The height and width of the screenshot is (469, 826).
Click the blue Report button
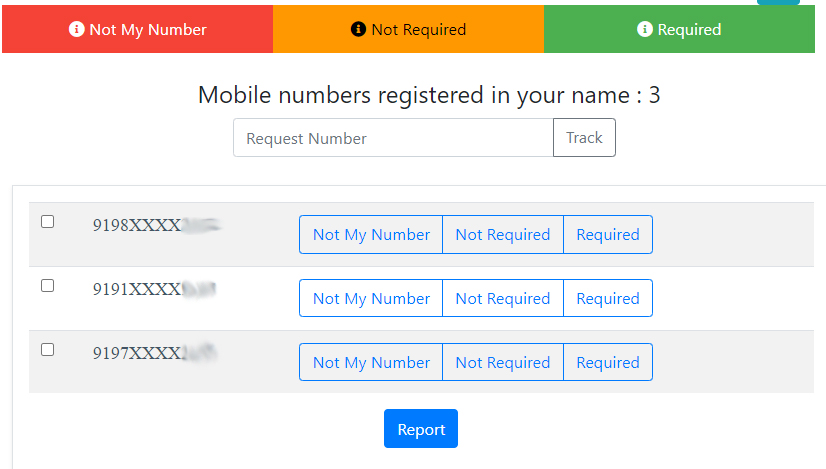421,428
